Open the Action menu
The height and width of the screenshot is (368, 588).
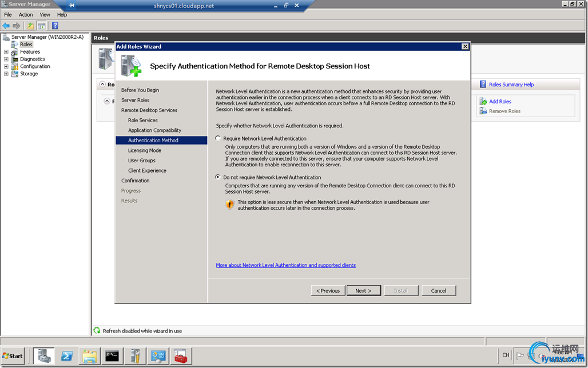(26, 15)
